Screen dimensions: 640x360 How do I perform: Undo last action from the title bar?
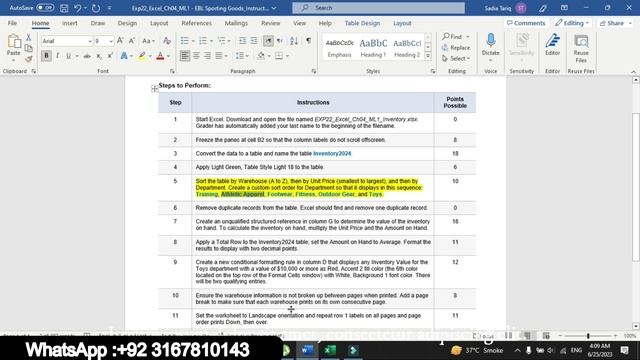[78, 8]
